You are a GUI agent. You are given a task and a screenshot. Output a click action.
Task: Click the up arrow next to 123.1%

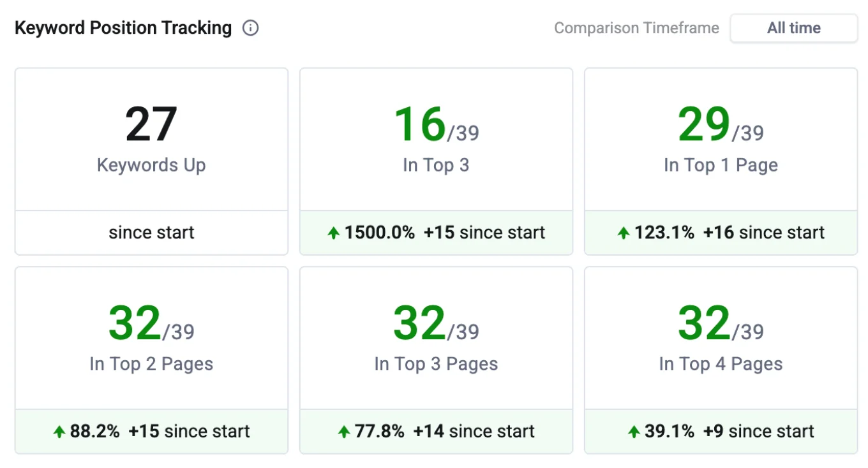pyautogui.click(x=624, y=233)
